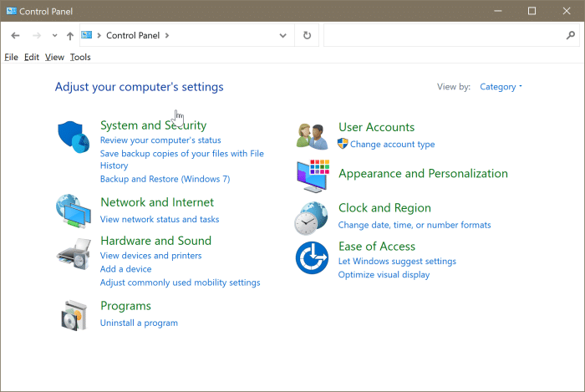
Task: Click Review your computer's status
Action: (x=160, y=140)
